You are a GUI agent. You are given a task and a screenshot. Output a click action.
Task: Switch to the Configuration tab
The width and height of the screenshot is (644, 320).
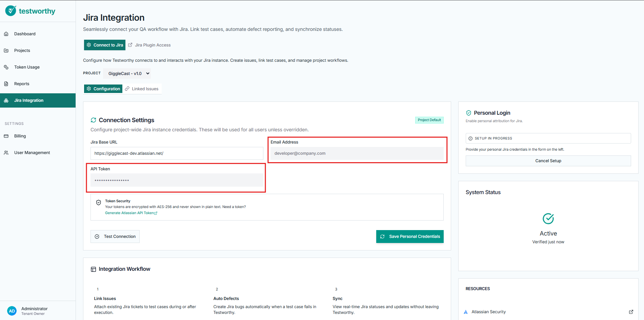[103, 89]
